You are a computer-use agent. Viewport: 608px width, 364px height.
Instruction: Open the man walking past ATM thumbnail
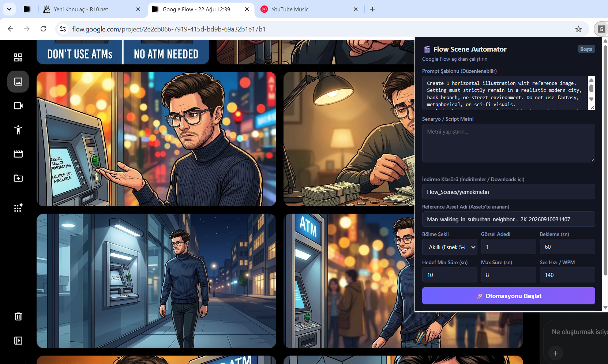point(156,281)
